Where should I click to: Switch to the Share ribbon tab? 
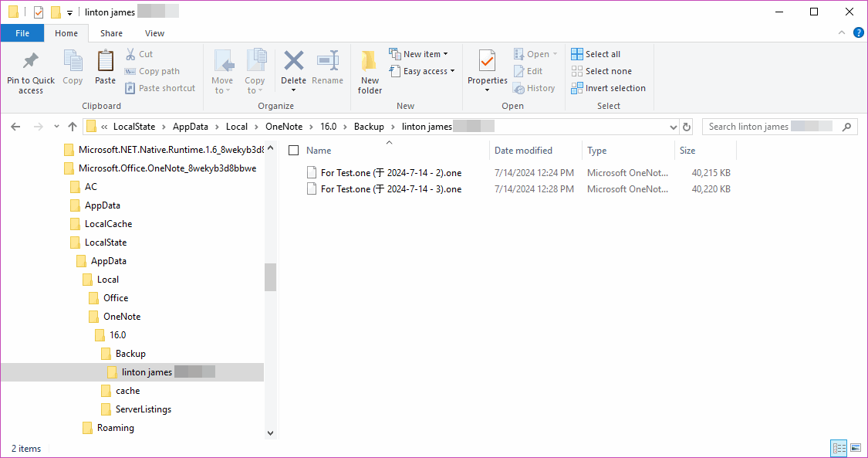tap(111, 33)
